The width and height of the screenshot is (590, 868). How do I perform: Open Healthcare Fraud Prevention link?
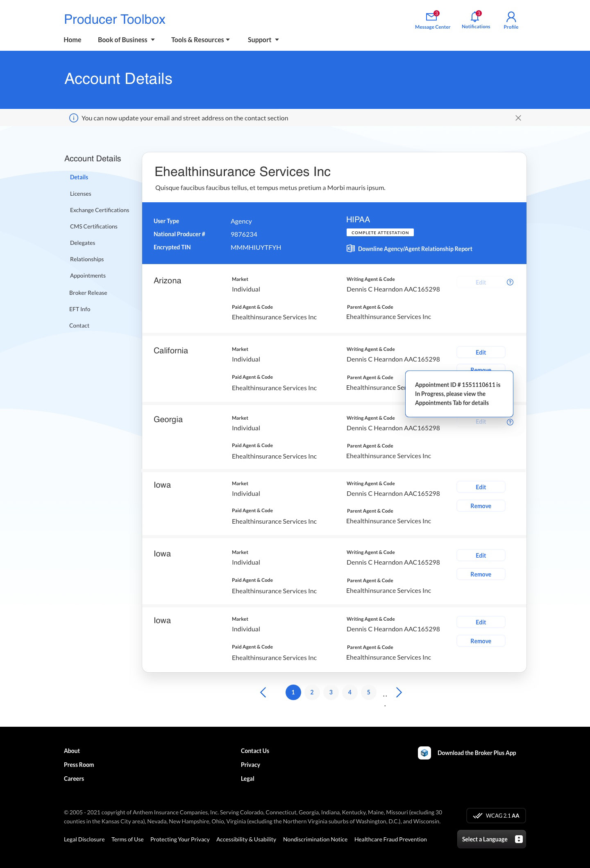click(390, 839)
